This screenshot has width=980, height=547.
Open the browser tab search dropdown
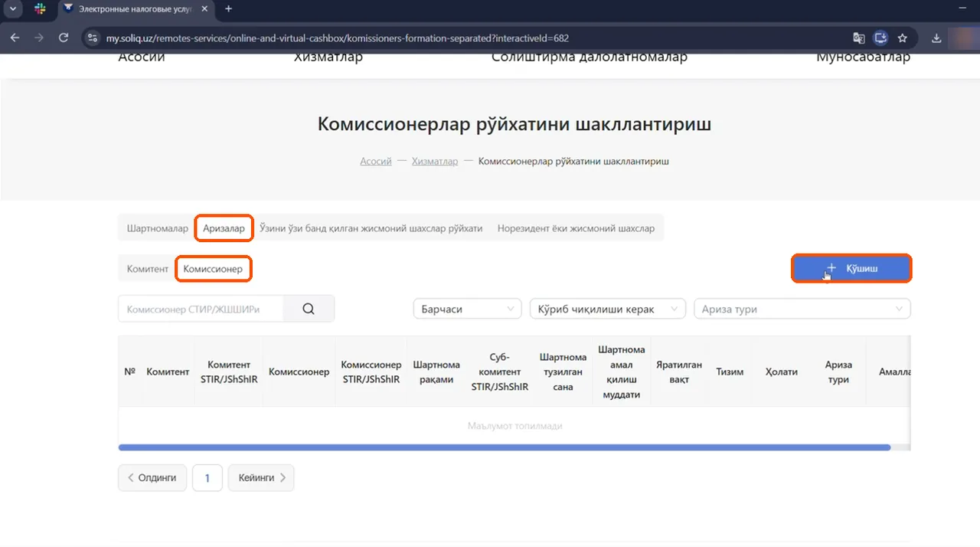pyautogui.click(x=11, y=8)
